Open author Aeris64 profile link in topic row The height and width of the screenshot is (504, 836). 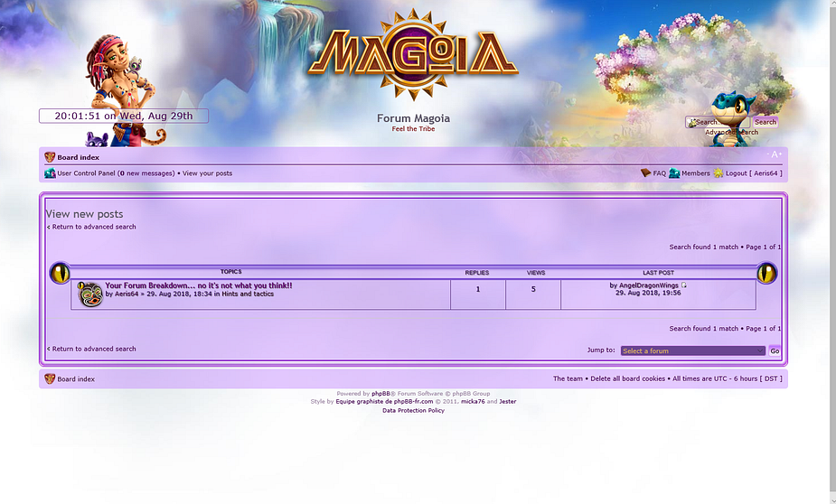tap(127, 294)
